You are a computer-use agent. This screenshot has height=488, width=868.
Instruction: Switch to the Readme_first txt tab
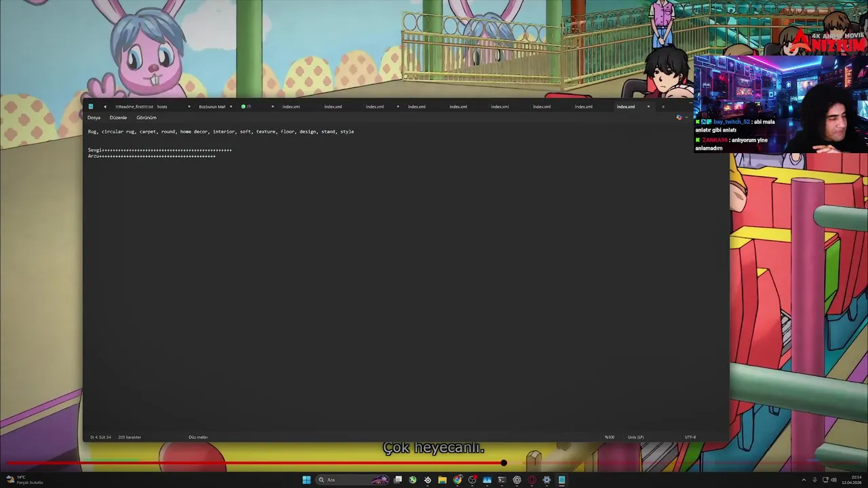[134, 106]
